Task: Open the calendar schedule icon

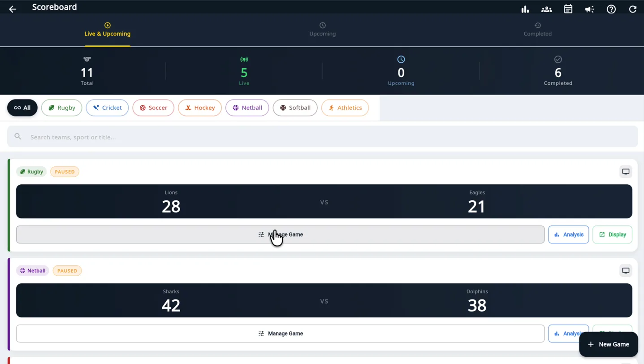Action: tap(568, 9)
